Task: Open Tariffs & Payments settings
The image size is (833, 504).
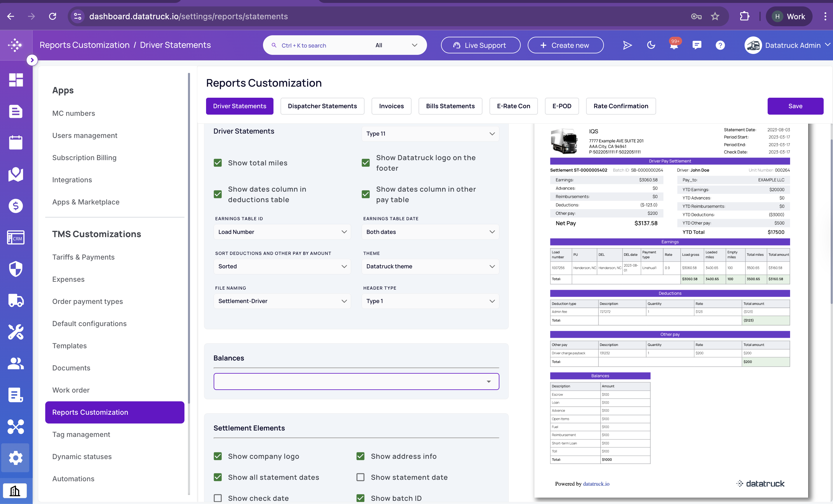Action: click(x=83, y=257)
